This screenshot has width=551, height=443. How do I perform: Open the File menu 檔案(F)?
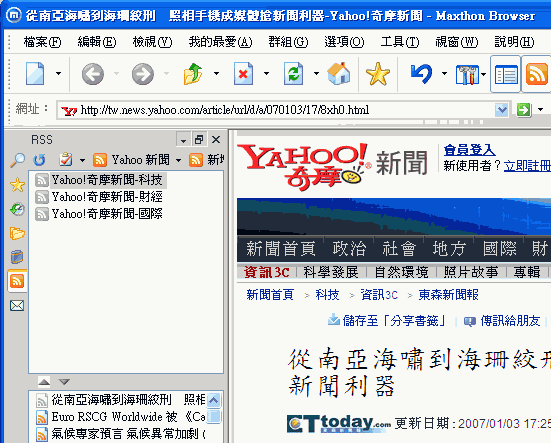43,42
